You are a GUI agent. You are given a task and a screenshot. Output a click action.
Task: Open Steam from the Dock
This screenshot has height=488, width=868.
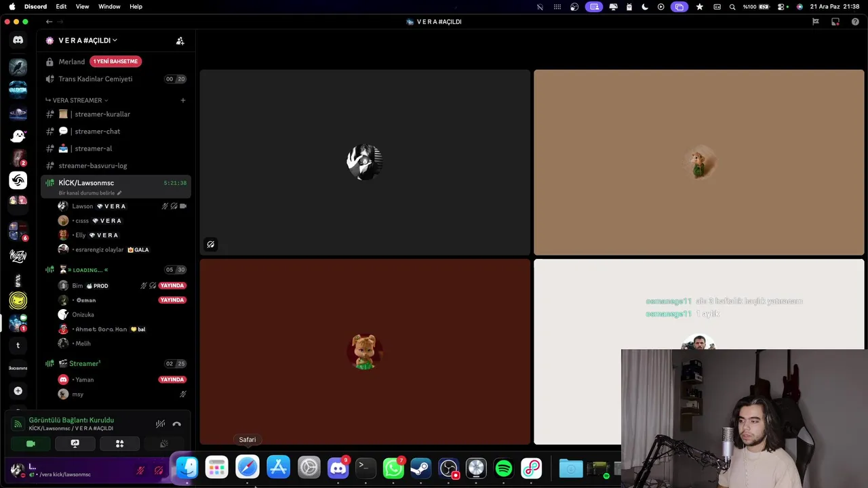point(420,468)
